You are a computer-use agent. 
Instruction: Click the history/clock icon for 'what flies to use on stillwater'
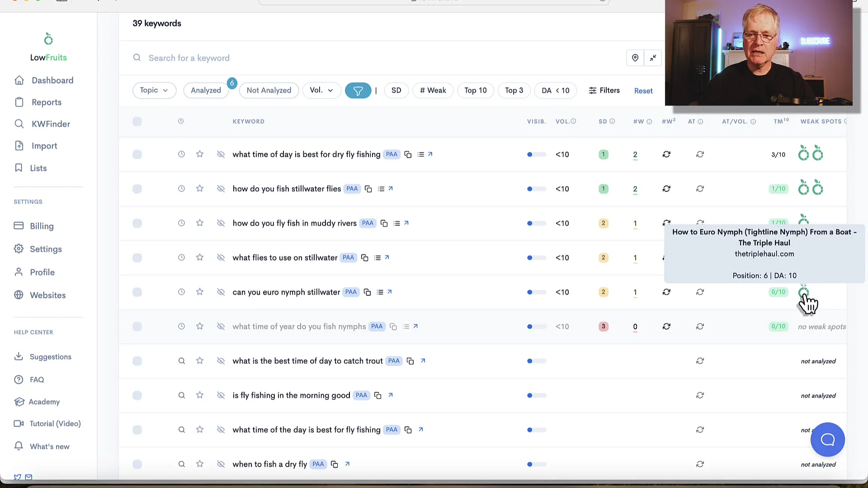click(x=181, y=258)
